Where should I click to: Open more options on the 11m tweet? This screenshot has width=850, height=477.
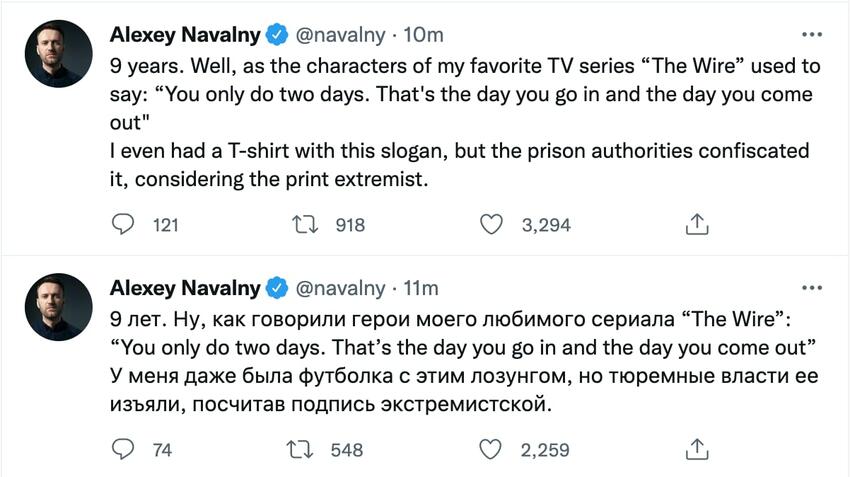811,288
